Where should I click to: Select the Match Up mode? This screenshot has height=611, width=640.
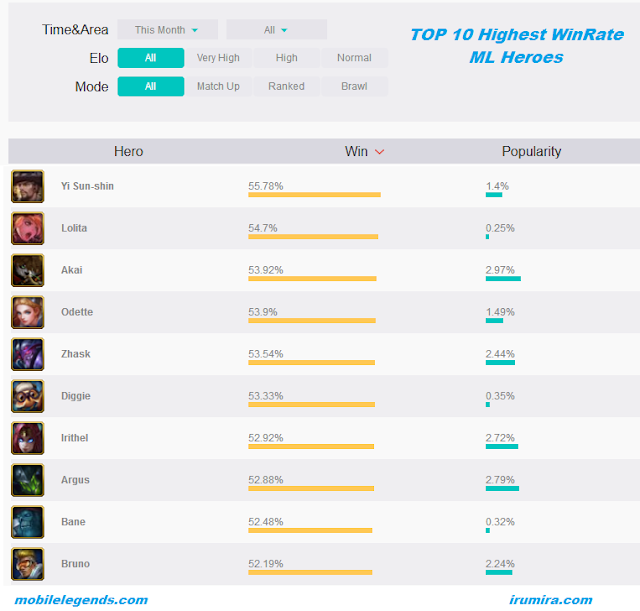pyautogui.click(x=218, y=87)
